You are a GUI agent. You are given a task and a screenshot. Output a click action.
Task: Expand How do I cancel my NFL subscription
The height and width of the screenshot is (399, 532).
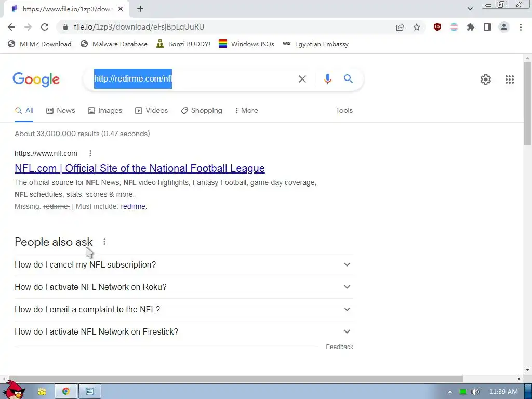(184, 264)
